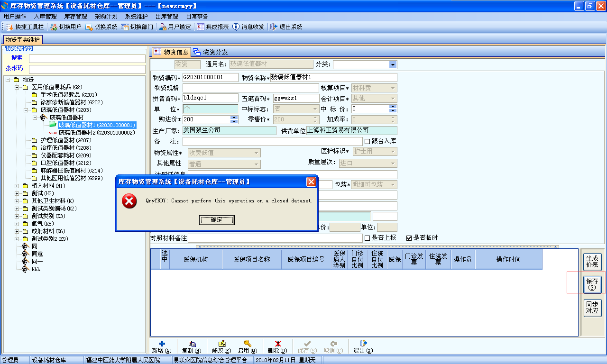Click the 保存(S) button on the right side
The image size is (607, 364).
592,285
